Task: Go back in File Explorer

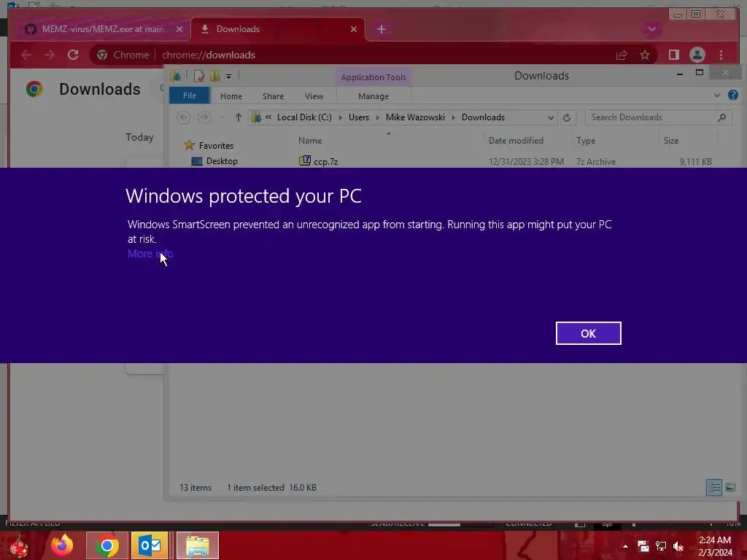Action: point(183,117)
